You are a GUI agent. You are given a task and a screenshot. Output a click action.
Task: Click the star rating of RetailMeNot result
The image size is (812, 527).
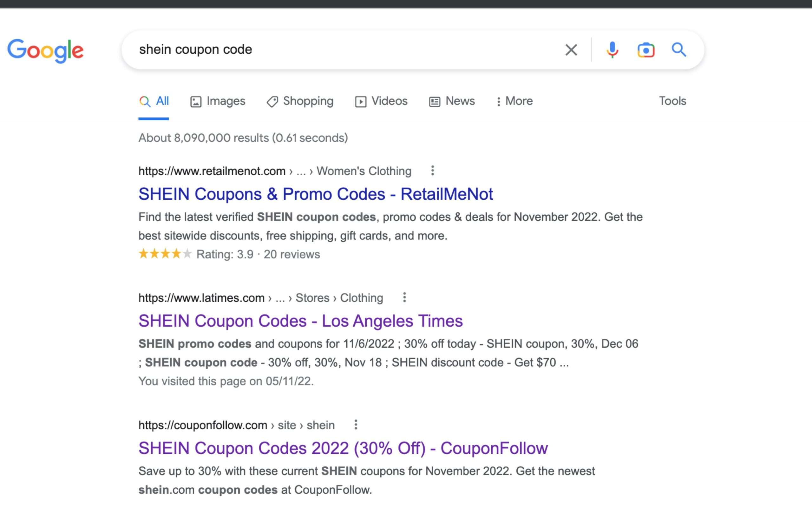pos(165,254)
